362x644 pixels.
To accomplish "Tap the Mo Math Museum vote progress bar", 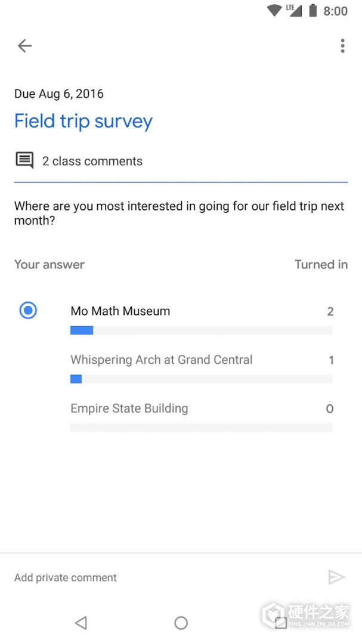I will (x=202, y=330).
